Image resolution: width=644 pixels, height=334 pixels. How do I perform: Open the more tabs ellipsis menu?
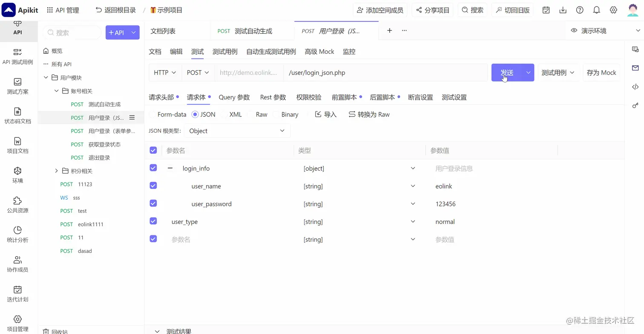[404, 30]
